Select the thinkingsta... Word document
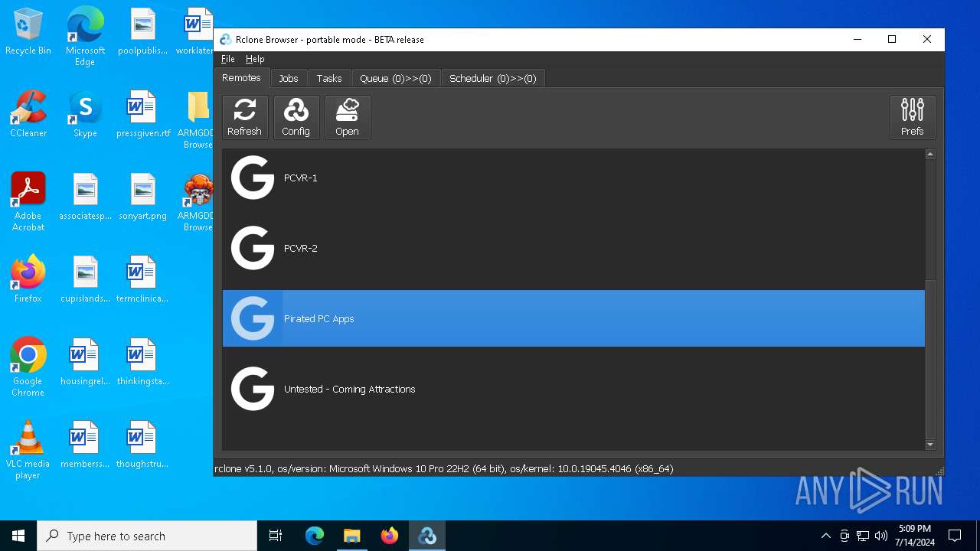 pyautogui.click(x=142, y=363)
